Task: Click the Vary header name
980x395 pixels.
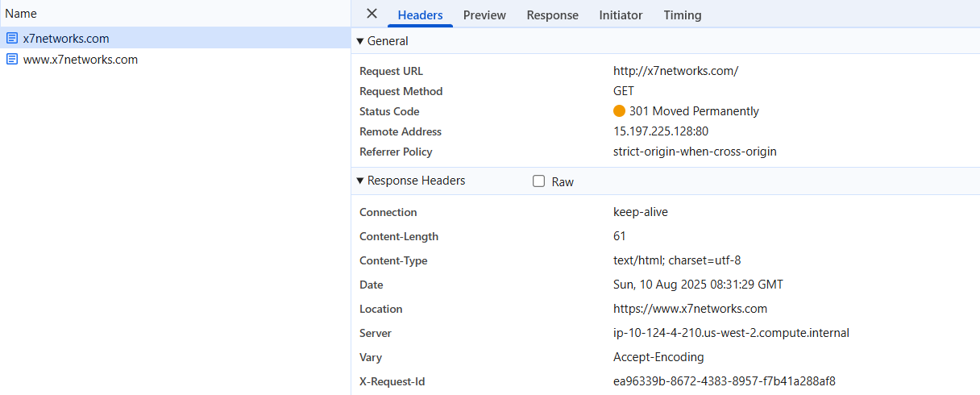Action: pos(371,357)
